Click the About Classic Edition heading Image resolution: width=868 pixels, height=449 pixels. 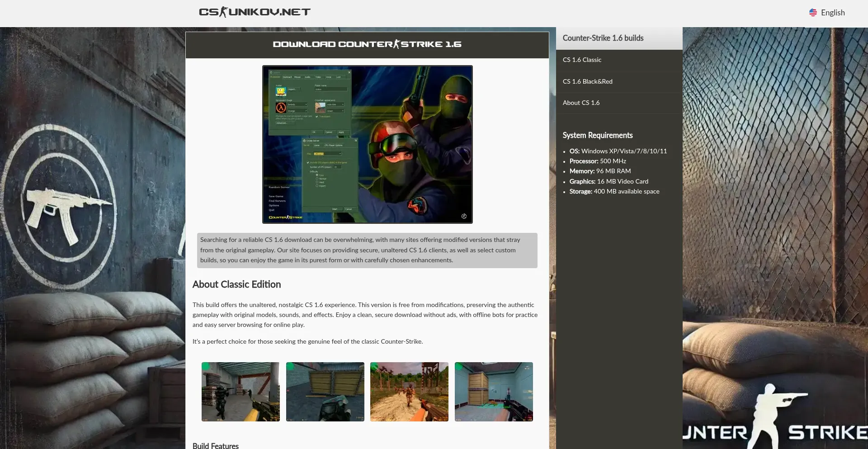tap(236, 284)
